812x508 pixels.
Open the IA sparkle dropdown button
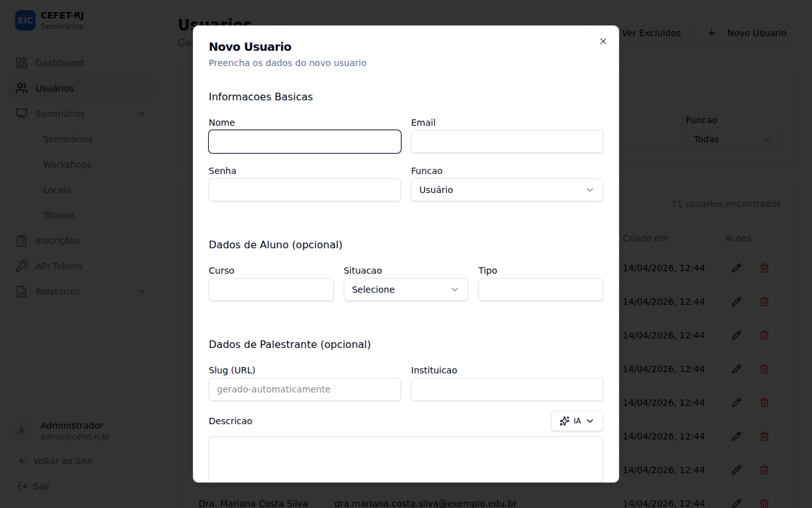(577, 421)
